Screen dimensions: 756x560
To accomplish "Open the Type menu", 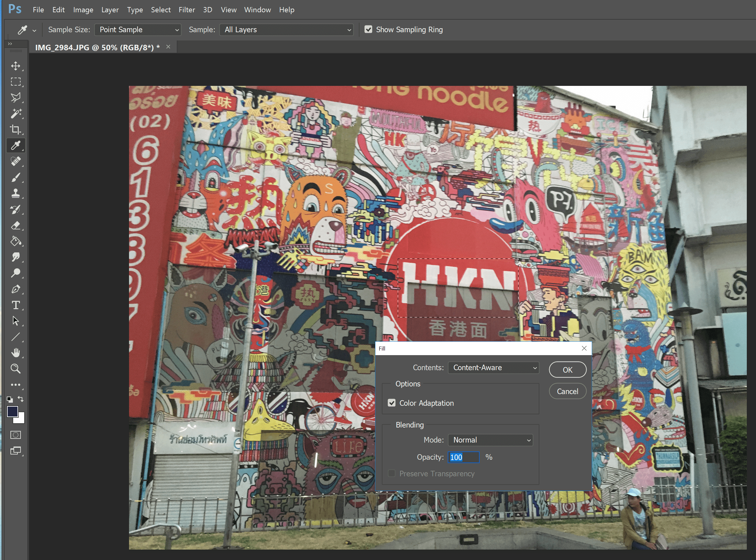I will click(x=135, y=10).
